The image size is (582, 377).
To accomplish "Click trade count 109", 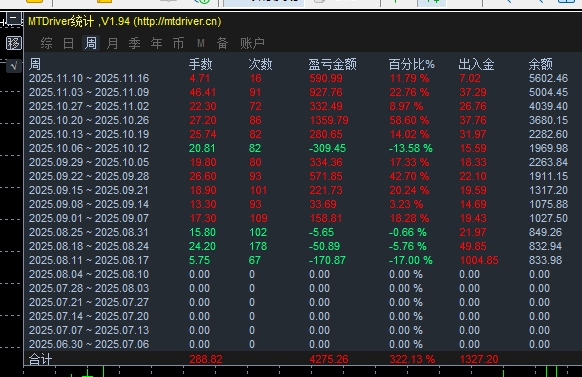I will [x=258, y=218].
